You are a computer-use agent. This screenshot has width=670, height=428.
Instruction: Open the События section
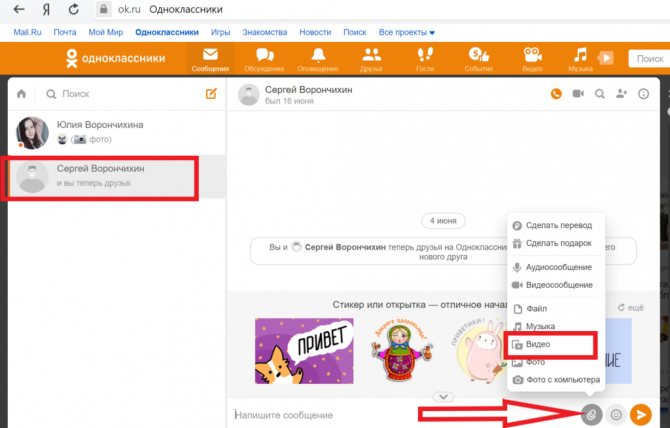pyautogui.click(x=479, y=59)
